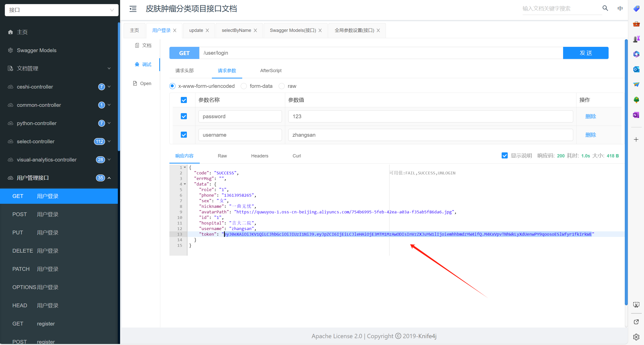Click 删除 for the username row
This screenshot has height=345, width=644.
pos(590,135)
